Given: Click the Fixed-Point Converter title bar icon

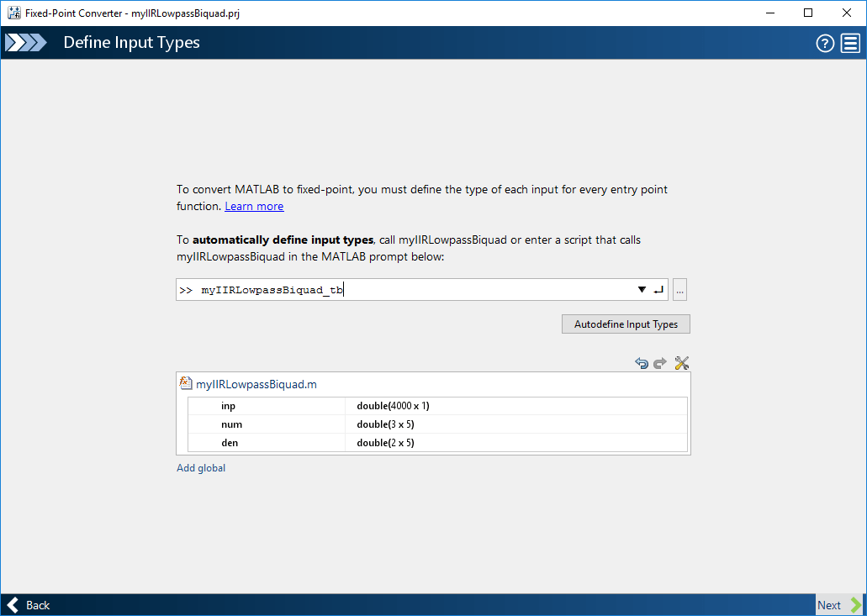Looking at the screenshot, I should [x=13, y=13].
